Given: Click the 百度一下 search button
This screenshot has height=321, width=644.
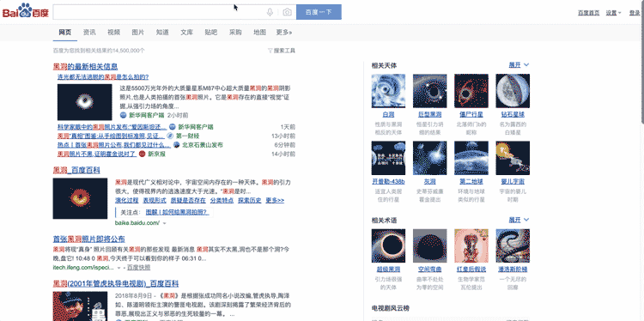Looking at the screenshot, I should tap(319, 12).
